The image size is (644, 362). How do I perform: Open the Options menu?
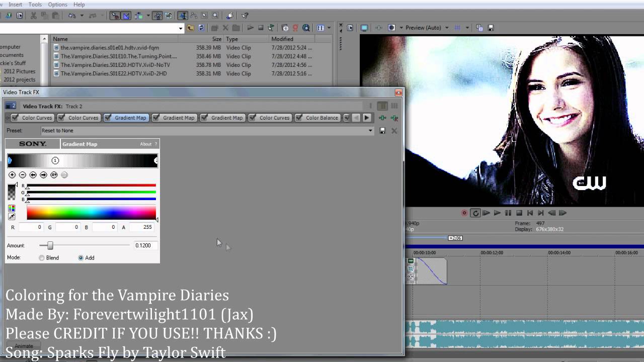click(58, 5)
